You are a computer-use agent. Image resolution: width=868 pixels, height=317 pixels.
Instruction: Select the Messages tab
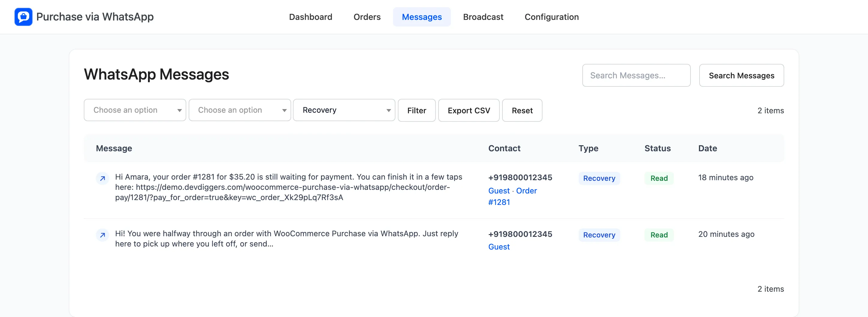pyautogui.click(x=422, y=17)
